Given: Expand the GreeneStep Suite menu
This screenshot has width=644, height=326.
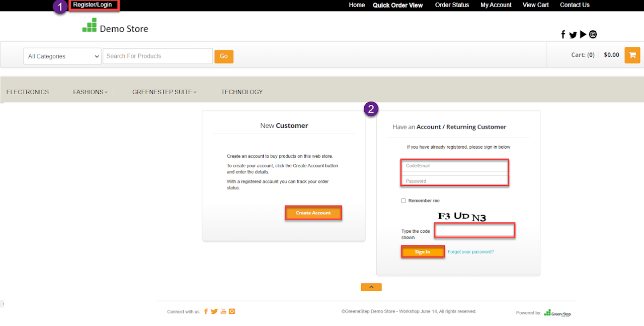Looking at the screenshot, I should pyautogui.click(x=164, y=92).
